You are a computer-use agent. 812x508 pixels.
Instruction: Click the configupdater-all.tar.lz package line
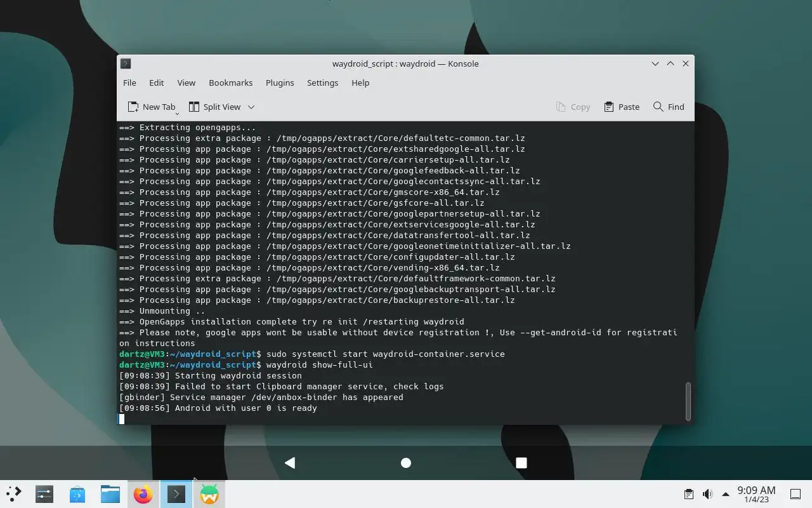click(317, 257)
